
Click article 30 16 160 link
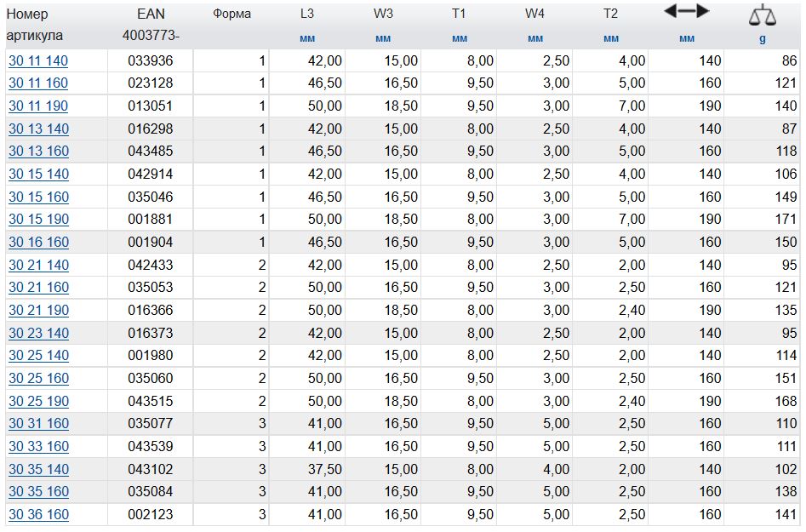(x=38, y=243)
